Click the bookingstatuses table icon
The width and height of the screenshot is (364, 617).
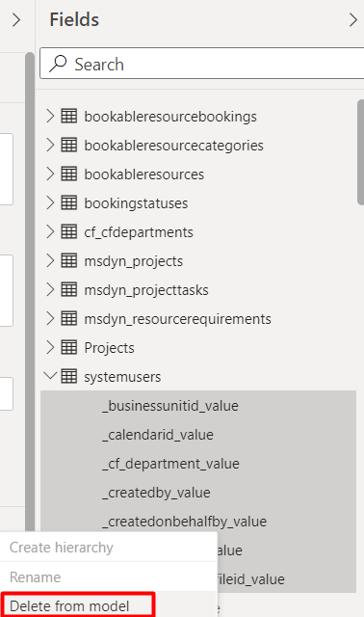pyautogui.click(x=68, y=202)
